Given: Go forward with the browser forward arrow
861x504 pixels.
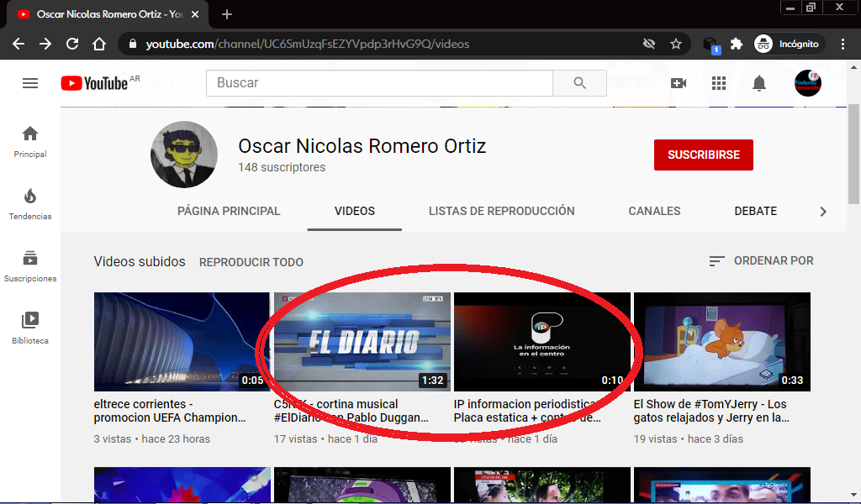Looking at the screenshot, I should pos(45,44).
